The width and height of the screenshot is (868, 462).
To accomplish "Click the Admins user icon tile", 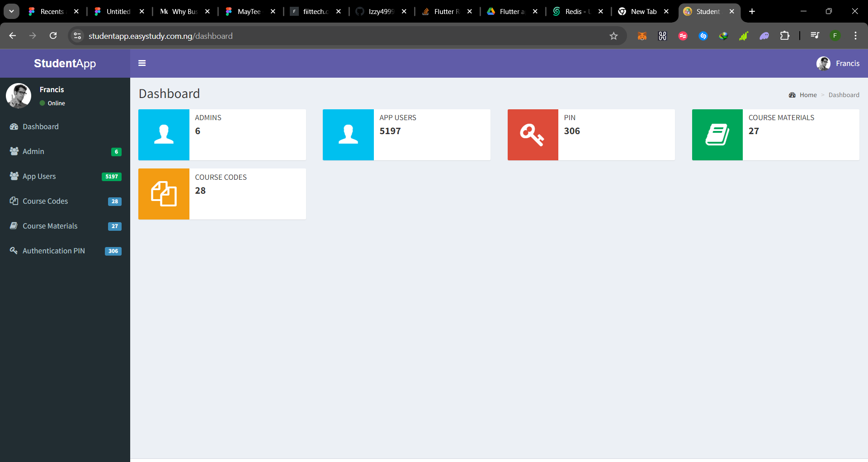I will (164, 135).
